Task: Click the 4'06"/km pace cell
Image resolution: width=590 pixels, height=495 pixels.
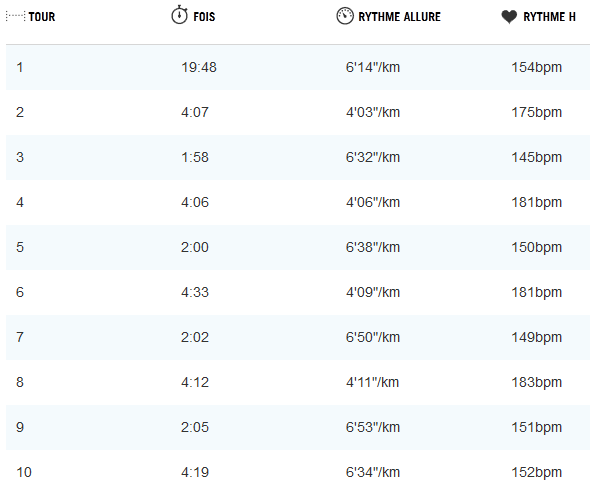Action: pos(373,202)
